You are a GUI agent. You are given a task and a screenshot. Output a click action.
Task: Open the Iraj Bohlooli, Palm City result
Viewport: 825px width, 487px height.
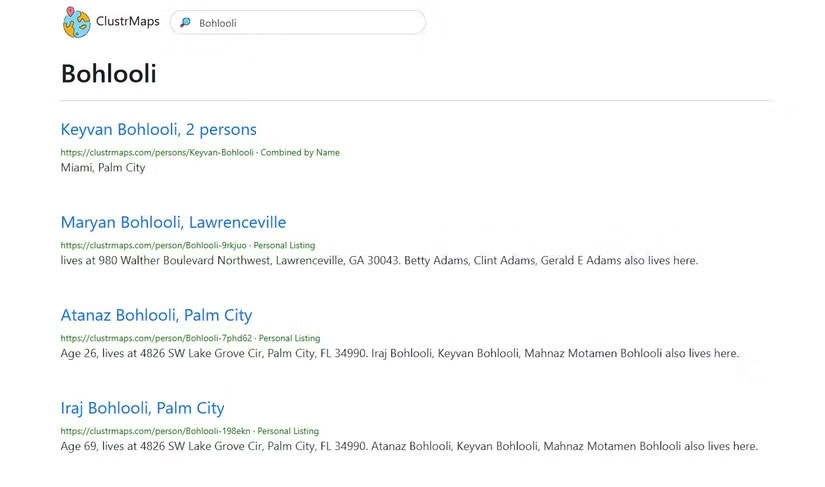pyautogui.click(x=142, y=408)
